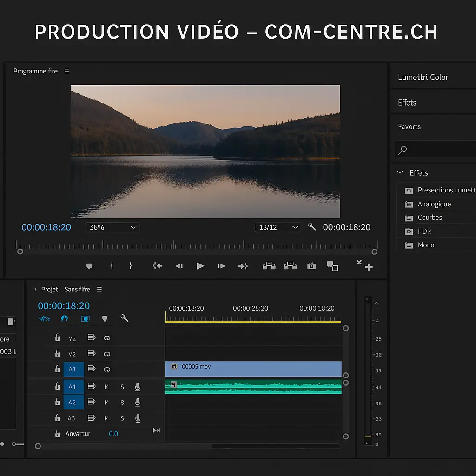This screenshot has width=476, height=476.
Task: Click the timeline horizontal zoom scrollbar
Action: (x=275, y=446)
